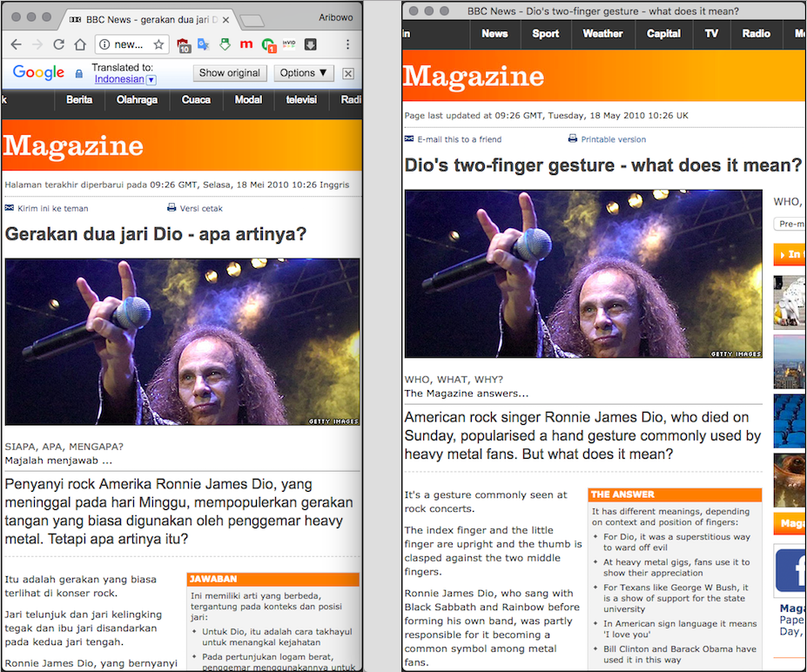Click the Facebook thumbnail in sidebar
The width and height of the screenshot is (807, 672).
point(790,570)
